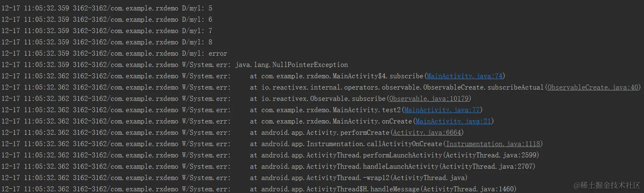Click the java.lang.NullPointerException text
Image resolution: width=644 pixels, height=193 pixels.
pyautogui.click(x=292, y=65)
